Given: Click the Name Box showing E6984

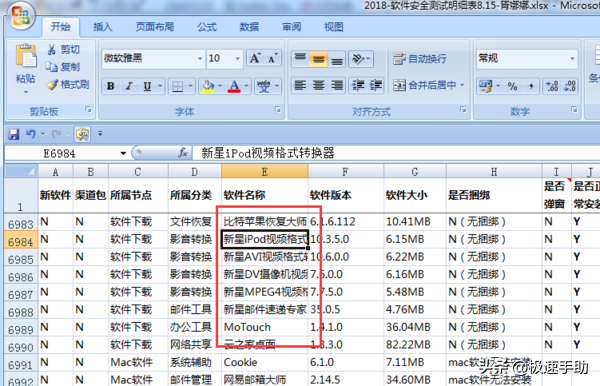Looking at the screenshot, I should [x=59, y=153].
